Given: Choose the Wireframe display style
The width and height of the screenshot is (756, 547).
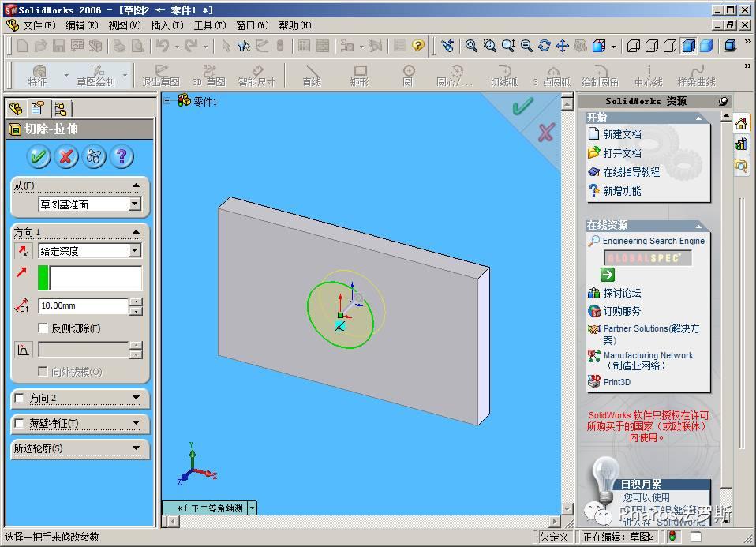Looking at the screenshot, I should [x=633, y=46].
